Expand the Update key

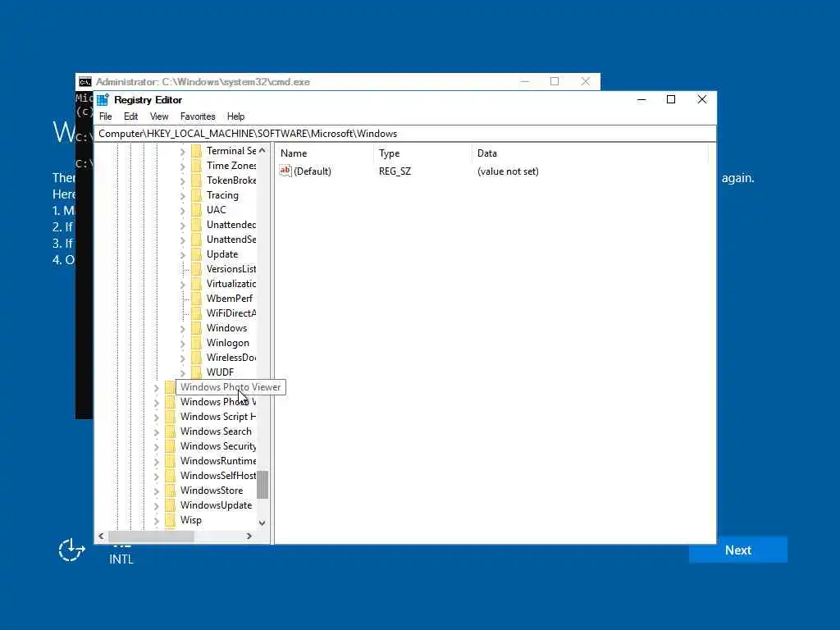click(x=183, y=255)
